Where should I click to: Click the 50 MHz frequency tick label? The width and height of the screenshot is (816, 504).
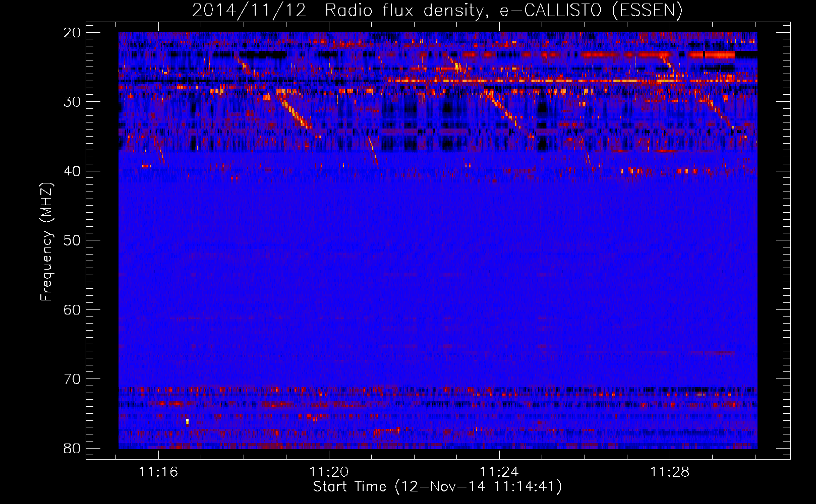pos(73,240)
